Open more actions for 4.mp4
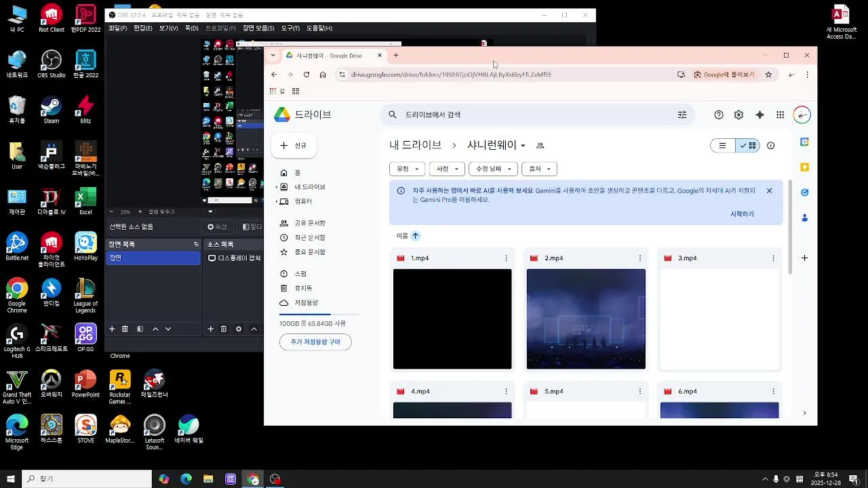Image resolution: width=868 pixels, height=488 pixels. pos(506,391)
